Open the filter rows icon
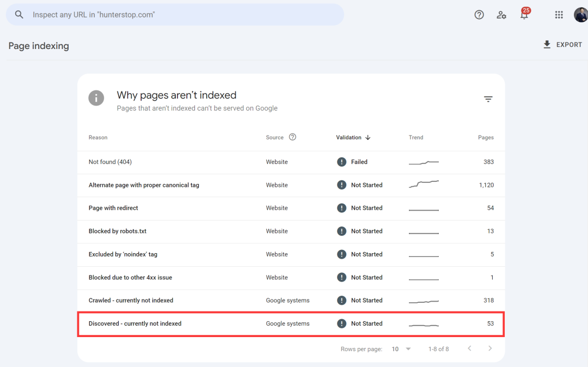 [488, 99]
